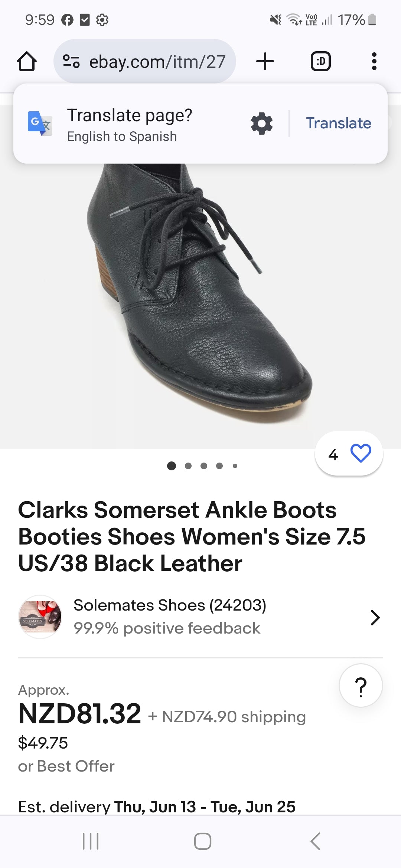This screenshot has height=868, width=401.
Task: Open Chrome three-dot overflow menu
Action: pos(374,61)
